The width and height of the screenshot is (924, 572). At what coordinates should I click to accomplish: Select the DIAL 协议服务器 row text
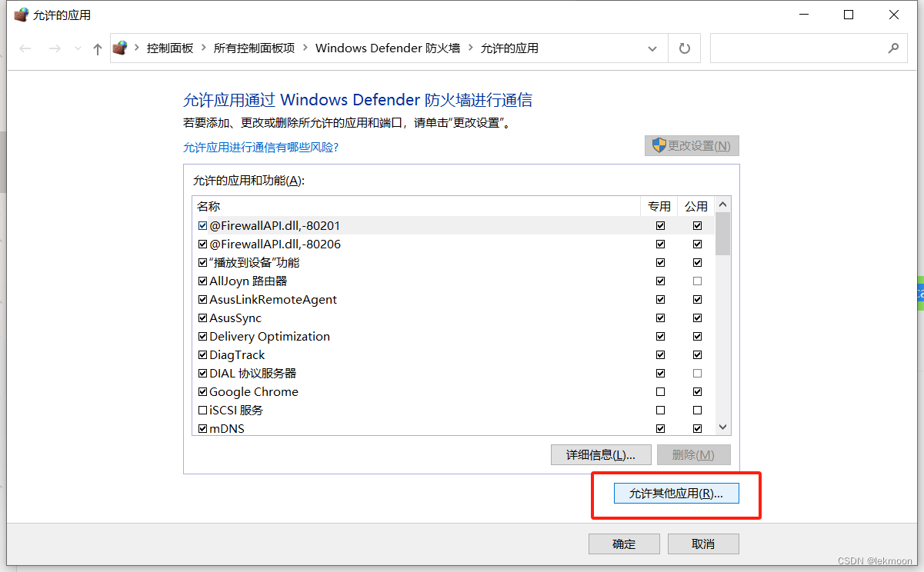pyautogui.click(x=252, y=374)
